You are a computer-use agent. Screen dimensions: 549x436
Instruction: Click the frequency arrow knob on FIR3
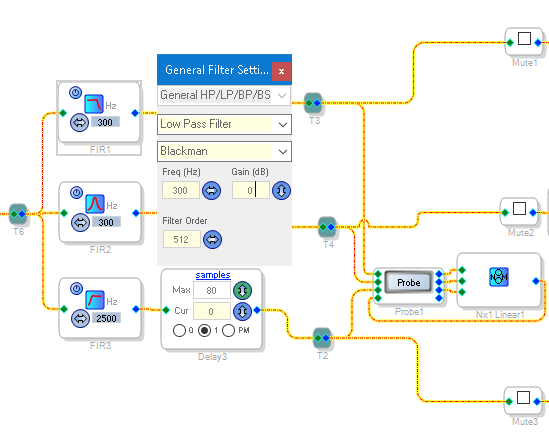(x=80, y=318)
